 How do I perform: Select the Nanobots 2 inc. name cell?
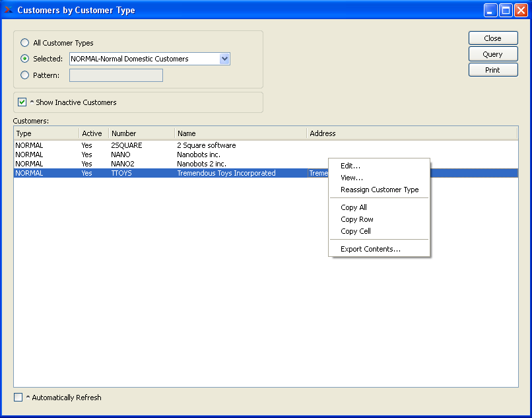(201, 164)
